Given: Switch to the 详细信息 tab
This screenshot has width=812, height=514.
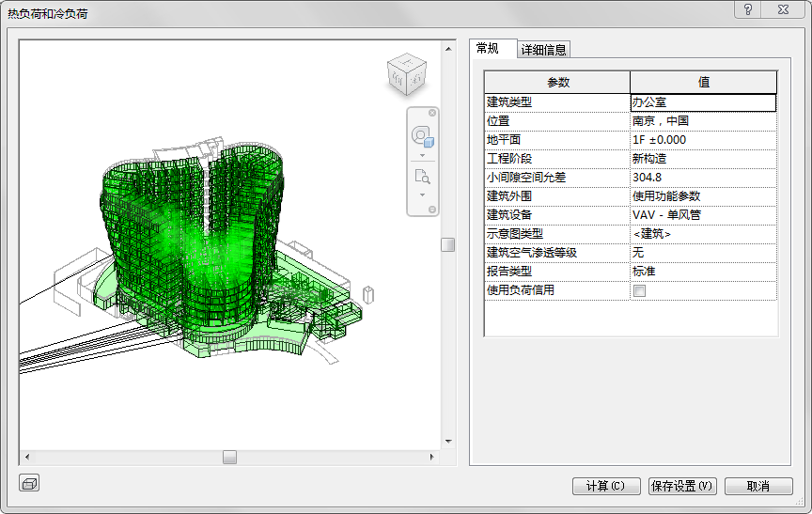Looking at the screenshot, I should point(543,50).
